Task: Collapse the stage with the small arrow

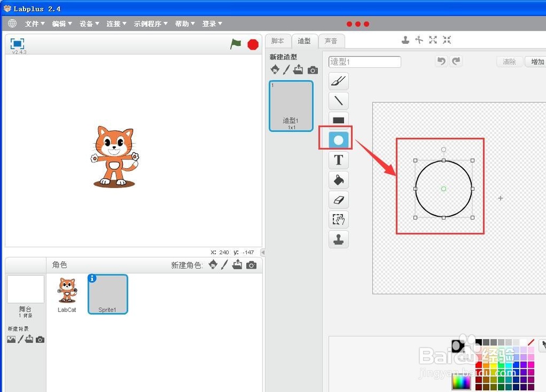Action: click(x=263, y=252)
